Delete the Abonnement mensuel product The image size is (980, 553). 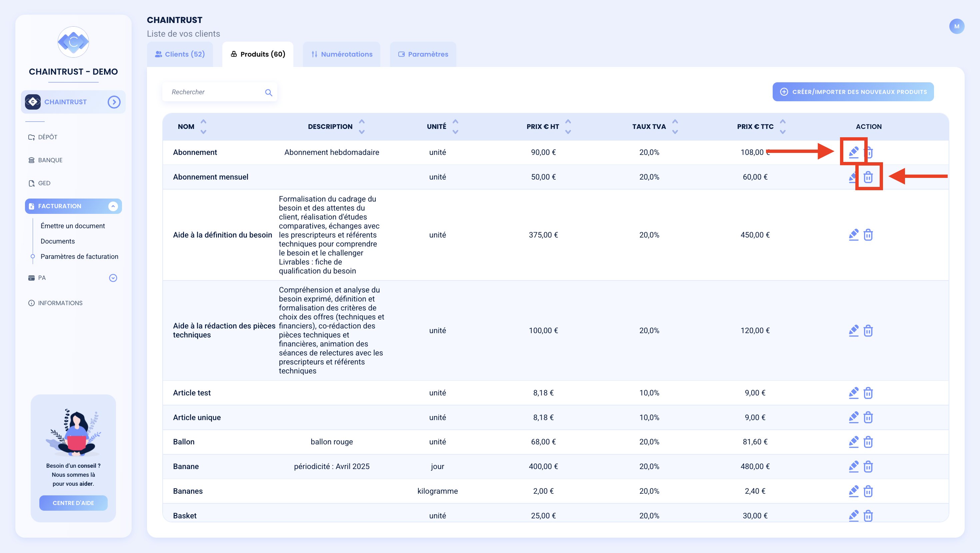point(868,177)
